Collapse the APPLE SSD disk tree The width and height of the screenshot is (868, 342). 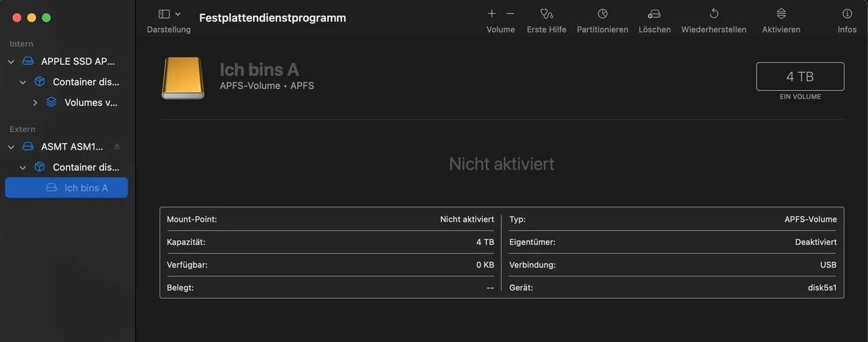point(11,62)
